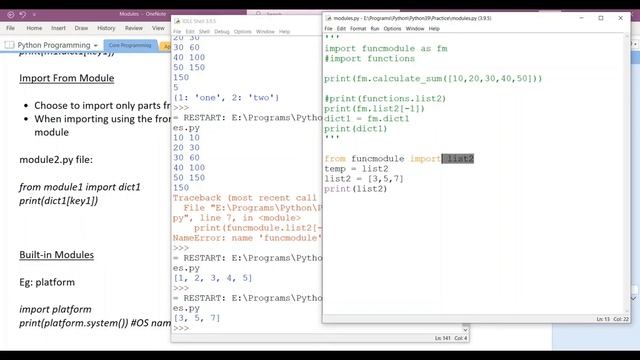Click '[1, 2, 3, 4, 5]' output in IDLE Shell
This screenshot has height=360, width=640.
[213, 278]
